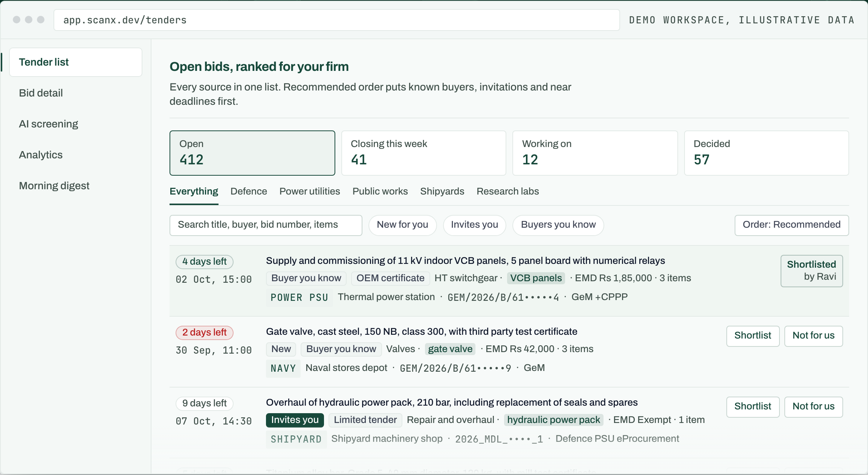Open the hydraulic power pack overhaul tender
Viewport: 868px width, 475px height.
pos(452,403)
